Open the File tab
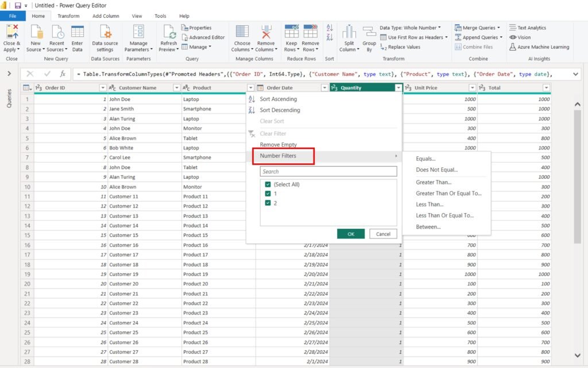The image size is (588, 368). pos(13,16)
